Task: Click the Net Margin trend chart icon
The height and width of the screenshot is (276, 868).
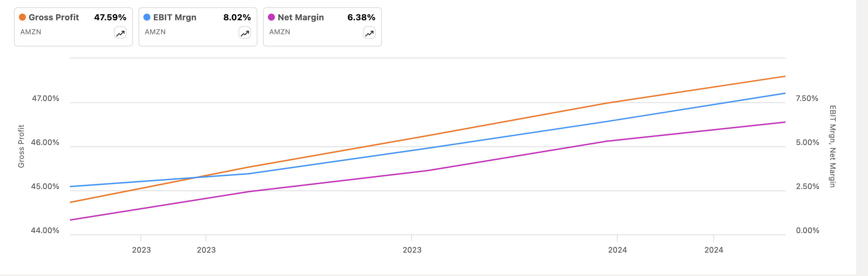Action: [x=369, y=33]
